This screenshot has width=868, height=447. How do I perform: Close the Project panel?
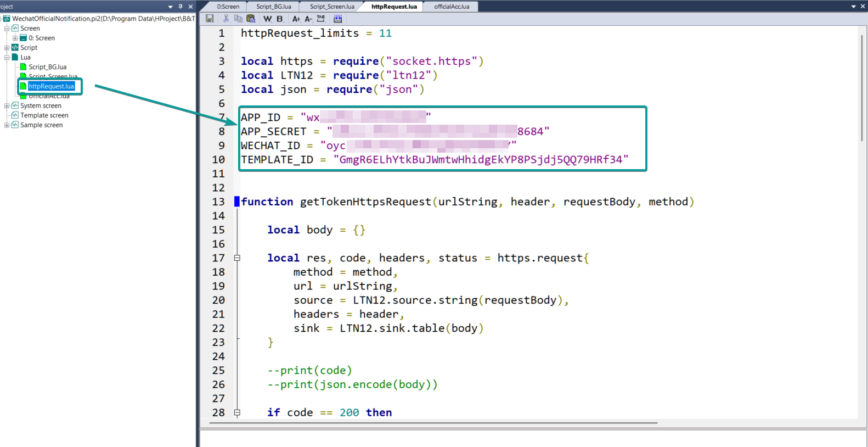[x=190, y=7]
